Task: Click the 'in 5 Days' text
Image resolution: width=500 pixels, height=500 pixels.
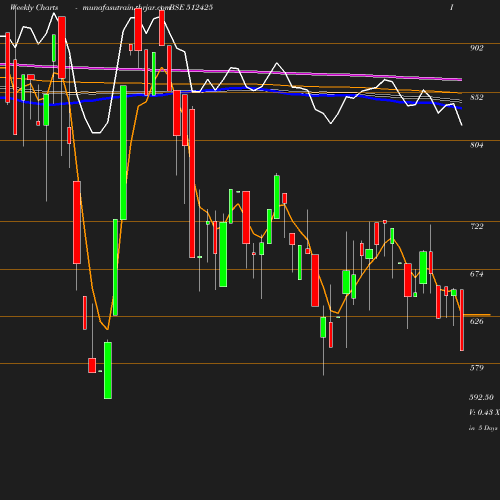Action: (x=483, y=428)
